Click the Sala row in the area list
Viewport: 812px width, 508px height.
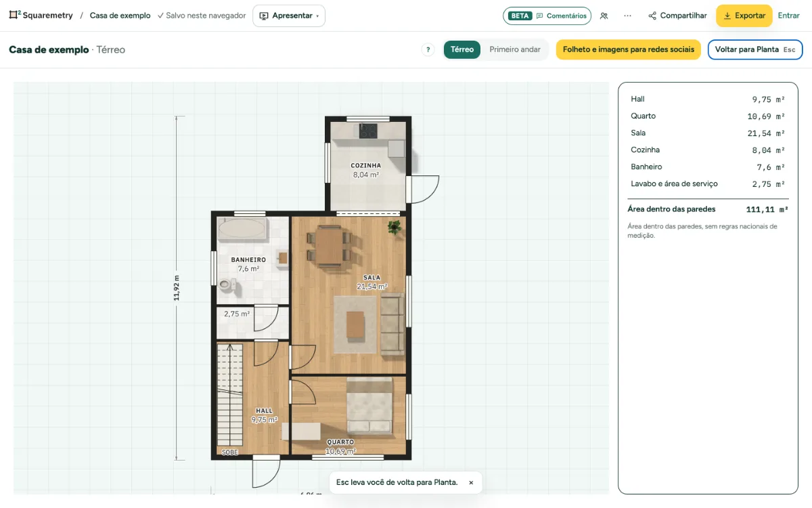[x=708, y=133]
